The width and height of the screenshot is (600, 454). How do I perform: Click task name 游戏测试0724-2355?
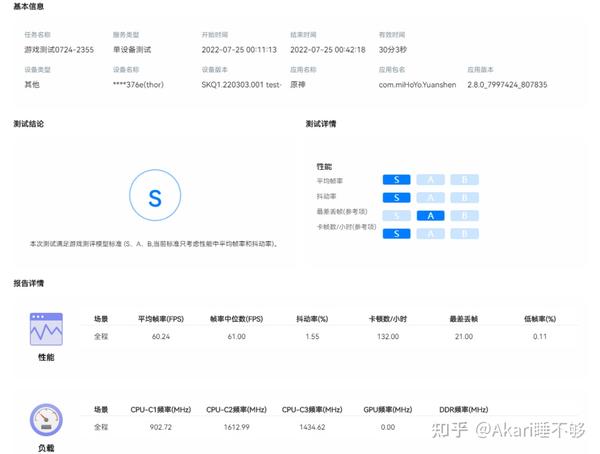[x=59, y=50]
